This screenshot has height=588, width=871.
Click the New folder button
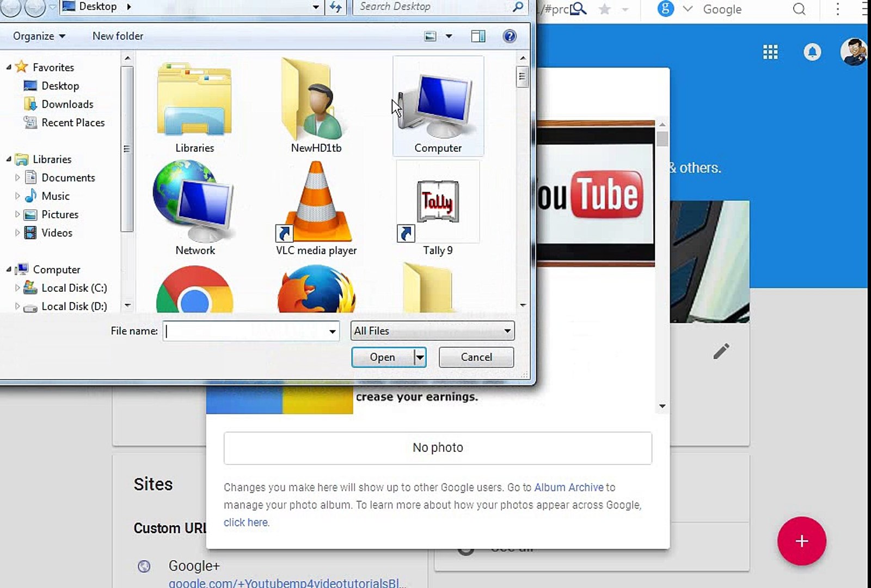[x=118, y=36]
